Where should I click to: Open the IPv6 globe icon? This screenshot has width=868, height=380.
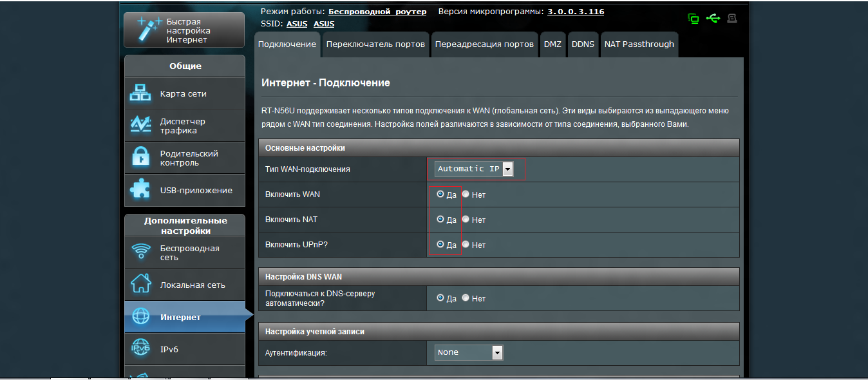point(140,349)
